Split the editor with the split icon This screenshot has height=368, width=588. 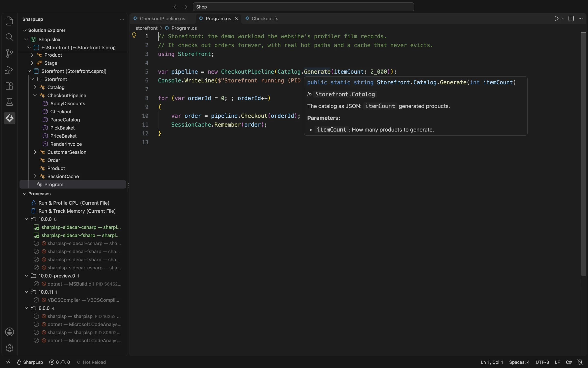(571, 18)
